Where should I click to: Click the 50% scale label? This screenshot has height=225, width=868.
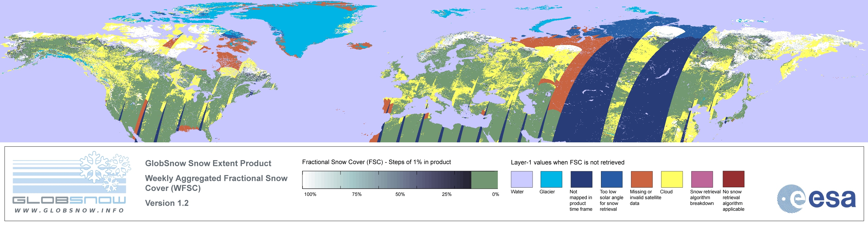pyautogui.click(x=400, y=194)
